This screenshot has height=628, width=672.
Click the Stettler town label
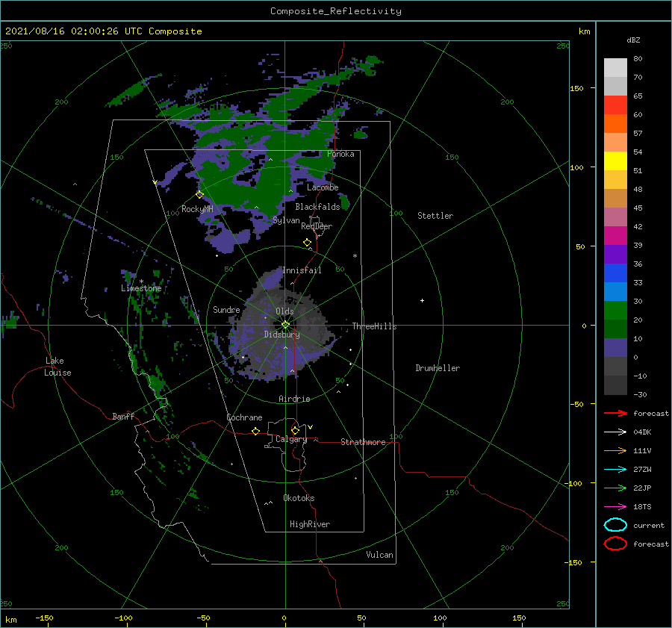coord(435,216)
